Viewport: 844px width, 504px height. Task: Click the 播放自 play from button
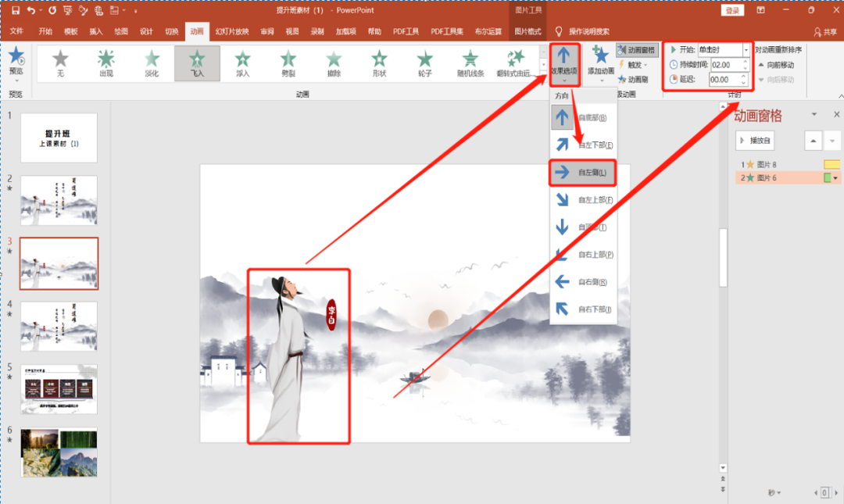[x=755, y=141]
